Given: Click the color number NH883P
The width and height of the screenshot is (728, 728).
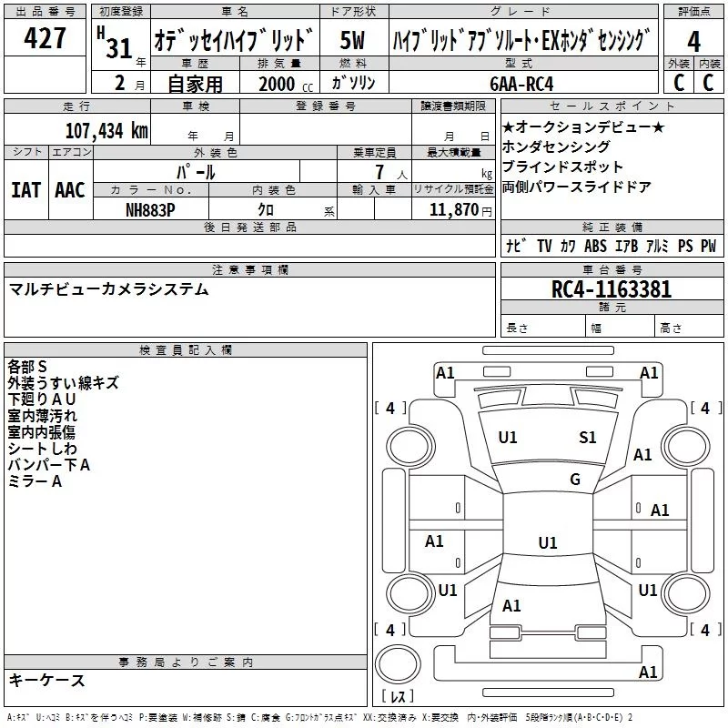Looking at the screenshot, I should [x=150, y=210].
